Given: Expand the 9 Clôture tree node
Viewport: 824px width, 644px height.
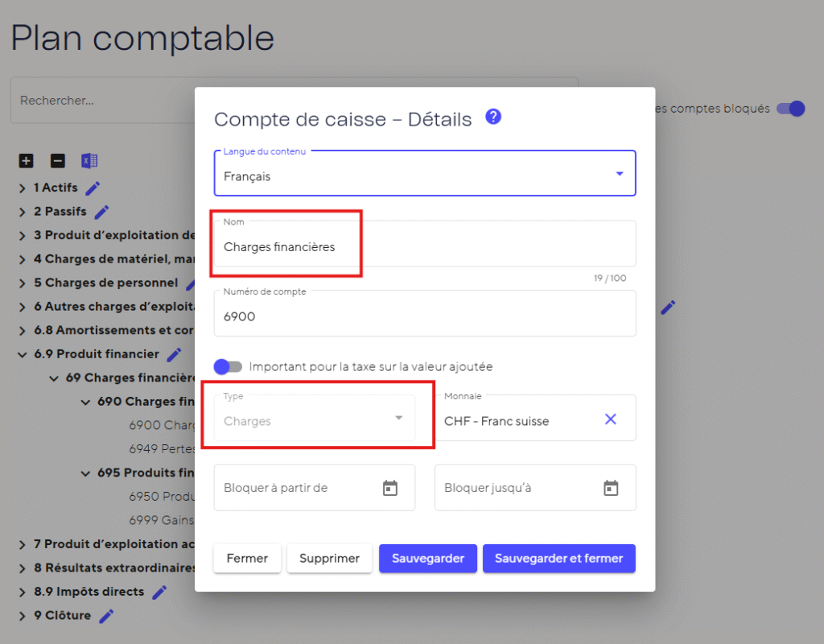Looking at the screenshot, I should coord(23,616).
